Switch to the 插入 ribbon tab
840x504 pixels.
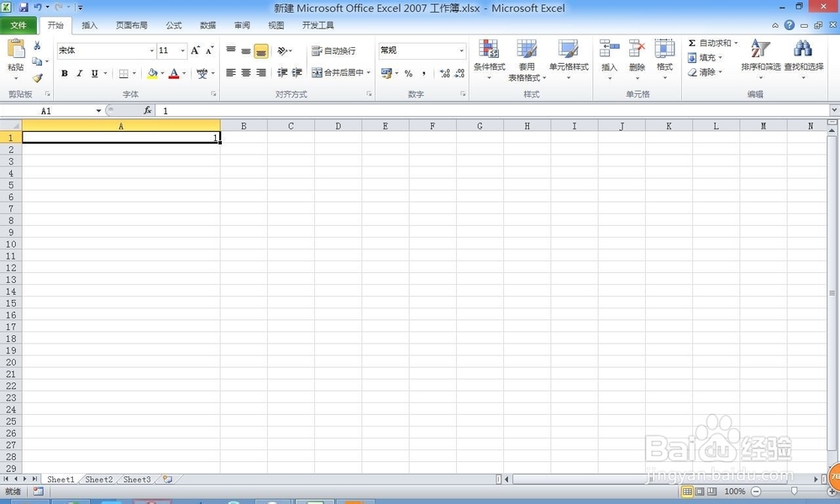click(x=90, y=25)
